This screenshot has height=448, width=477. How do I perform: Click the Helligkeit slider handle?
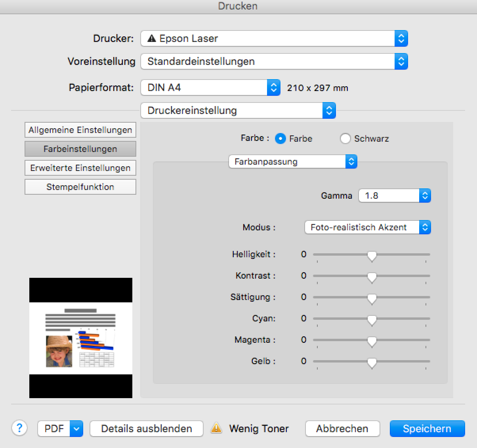pos(372,256)
